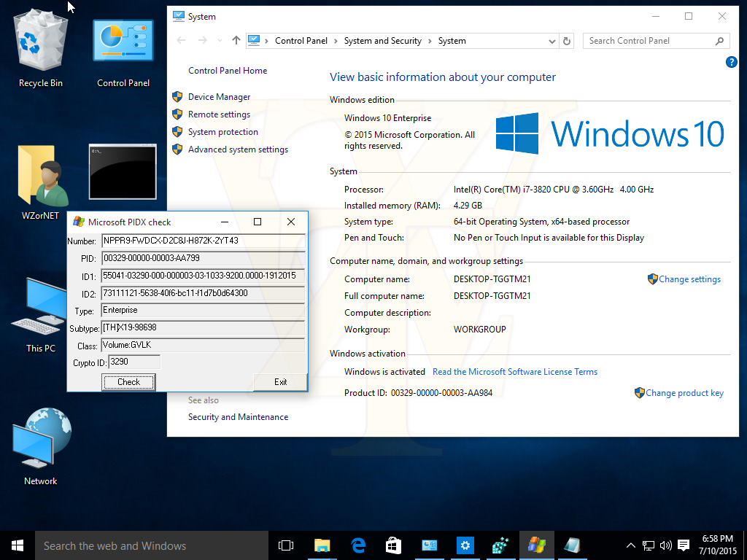Click the Product ID value 00329-00000-00003-AA984

(441, 393)
